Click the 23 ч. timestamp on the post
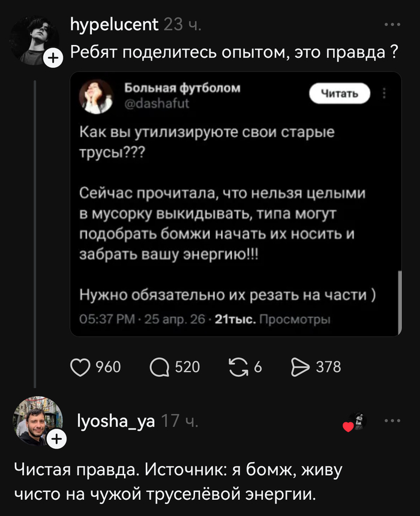420x516 pixels. 182,25
